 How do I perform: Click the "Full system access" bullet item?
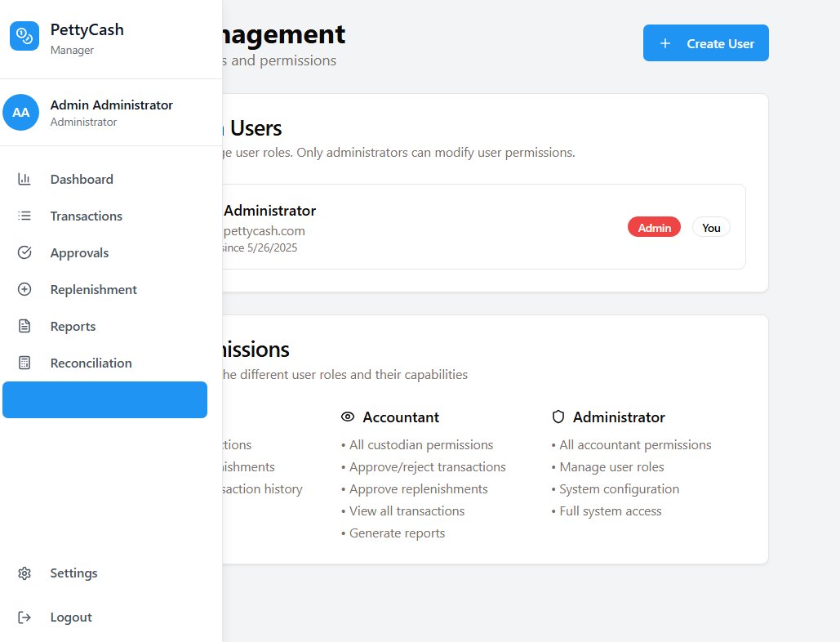point(610,511)
